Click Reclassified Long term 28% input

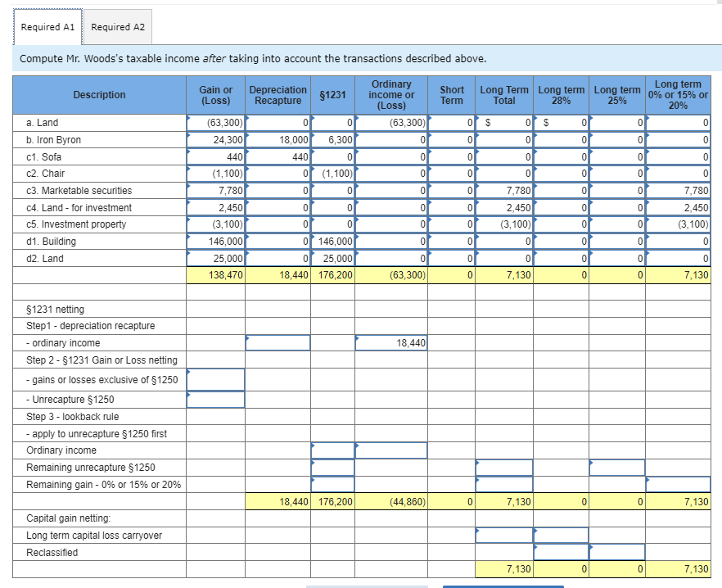[561, 552]
